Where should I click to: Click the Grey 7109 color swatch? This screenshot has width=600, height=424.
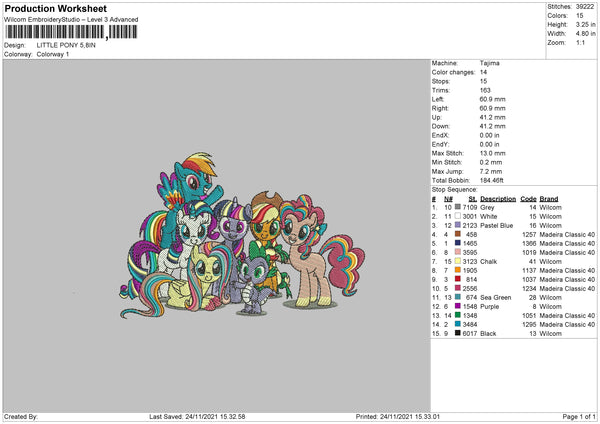pos(458,207)
